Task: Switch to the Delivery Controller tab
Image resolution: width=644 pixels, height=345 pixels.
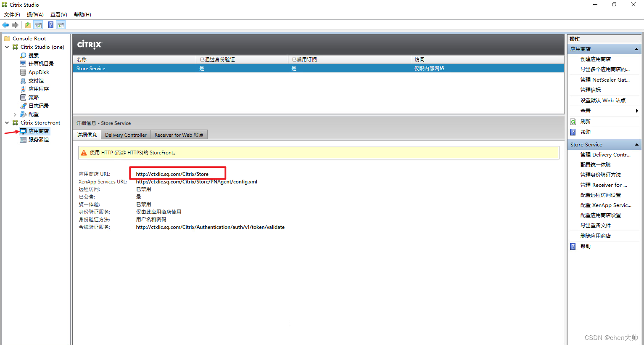Action: click(x=126, y=135)
